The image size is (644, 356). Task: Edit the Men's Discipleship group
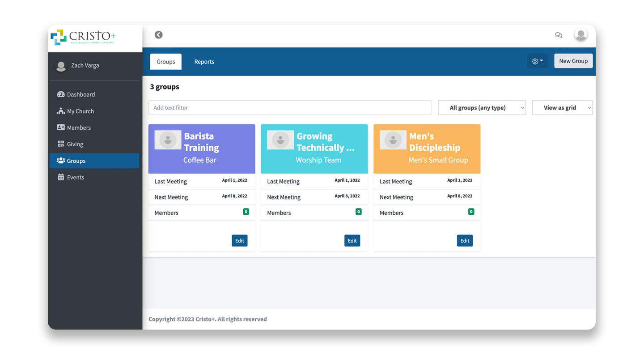[x=465, y=241]
